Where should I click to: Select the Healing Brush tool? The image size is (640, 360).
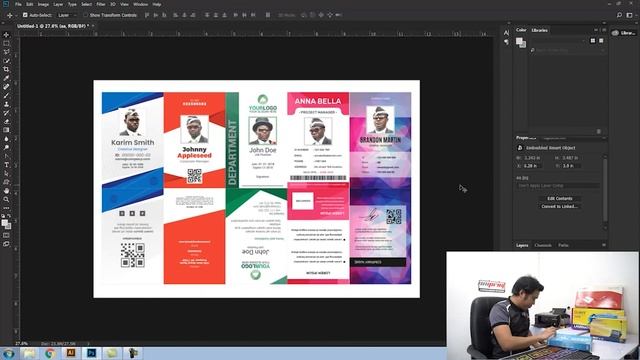click(6, 87)
